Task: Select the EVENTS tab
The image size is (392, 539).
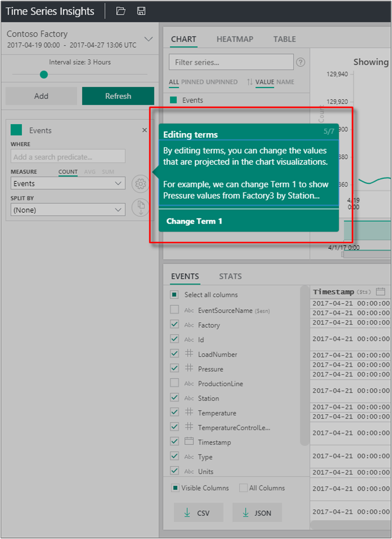Action: tap(185, 277)
